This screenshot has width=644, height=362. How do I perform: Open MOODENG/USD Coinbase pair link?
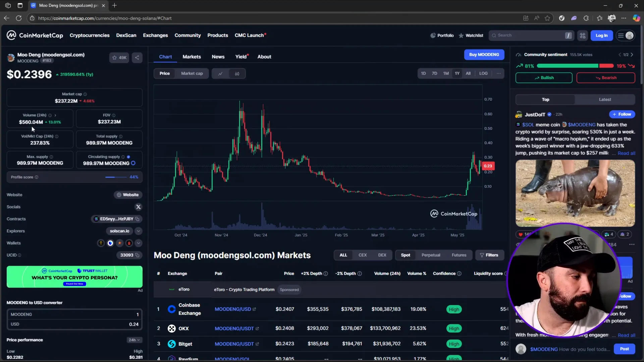tap(235, 309)
